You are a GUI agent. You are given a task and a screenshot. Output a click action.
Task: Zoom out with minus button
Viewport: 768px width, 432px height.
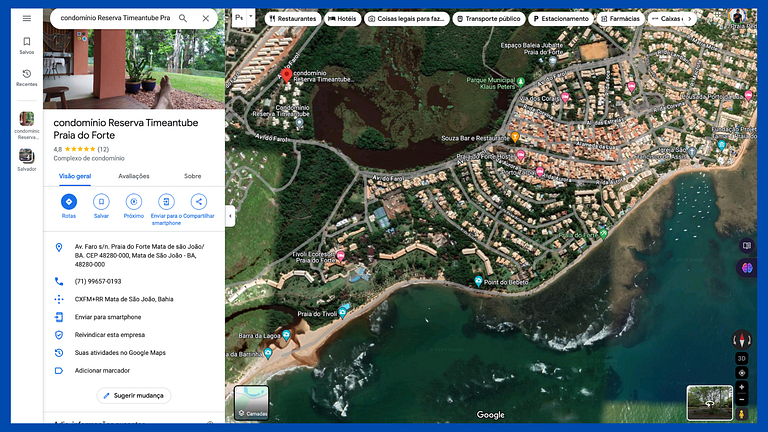pos(742,400)
